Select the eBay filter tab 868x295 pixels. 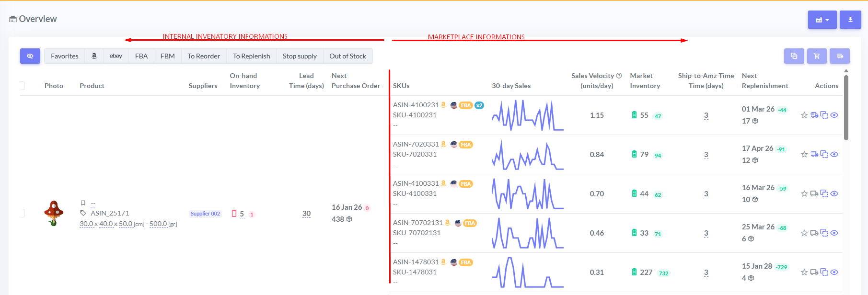[116, 56]
